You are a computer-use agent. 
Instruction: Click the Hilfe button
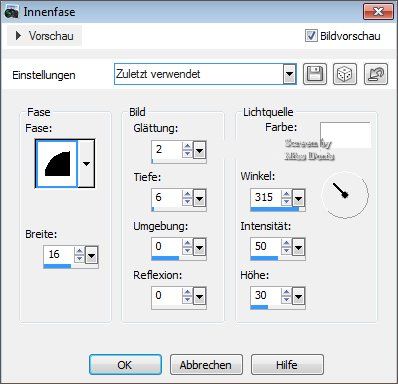(x=287, y=365)
